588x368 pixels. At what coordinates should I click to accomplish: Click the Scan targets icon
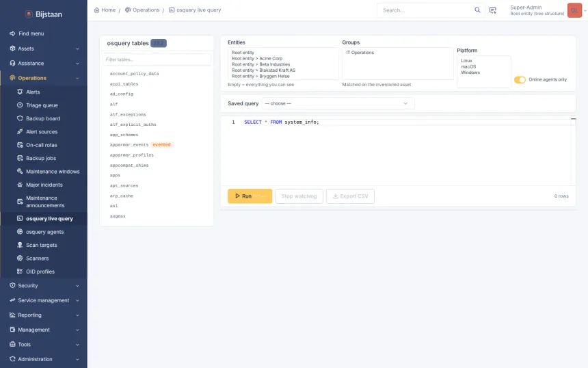coord(20,245)
